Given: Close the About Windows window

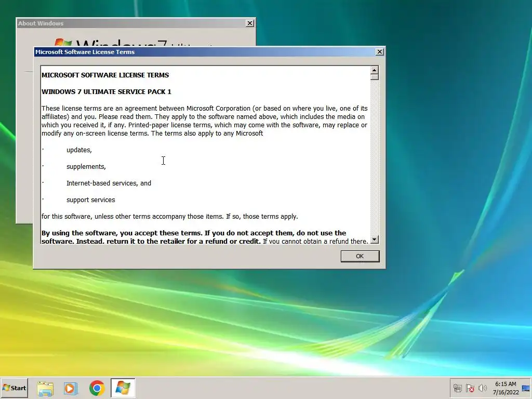Looking at the screenshot, I should click(x=250, y=23).
